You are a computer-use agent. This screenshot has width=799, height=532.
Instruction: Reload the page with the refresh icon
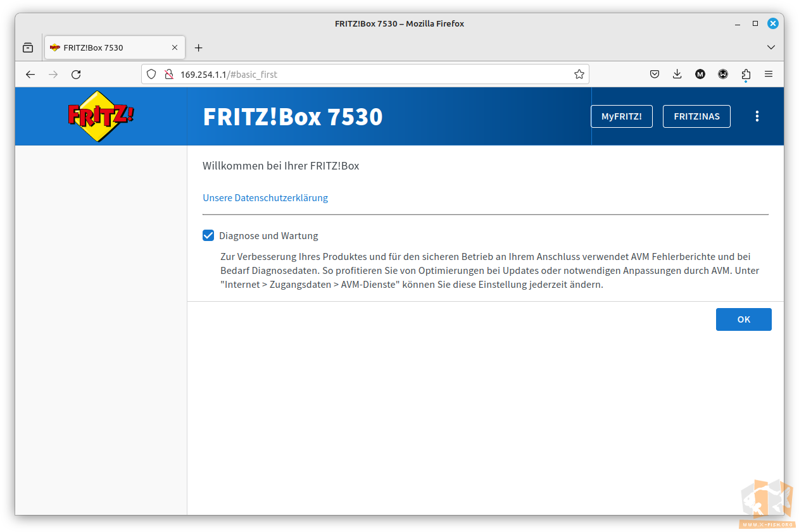tap(76, 74)
